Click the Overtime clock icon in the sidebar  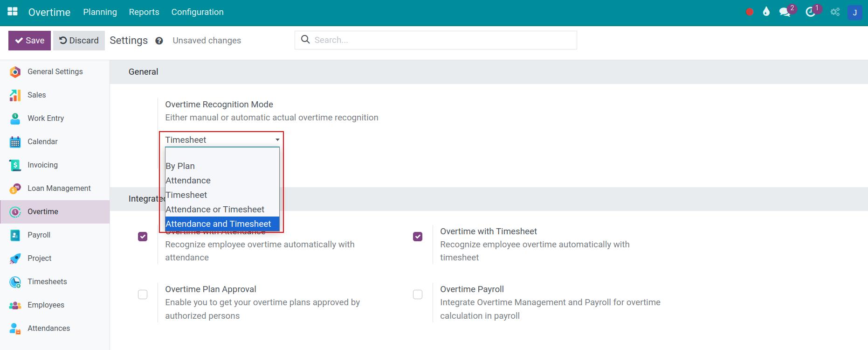pyautogui.click(x=15, y=212)
